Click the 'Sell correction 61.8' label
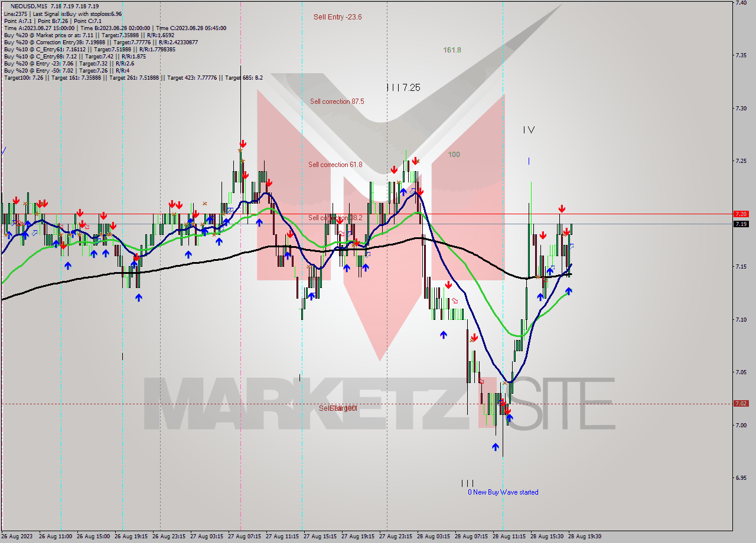The image size is (756, 543). [x=335, y=165]
